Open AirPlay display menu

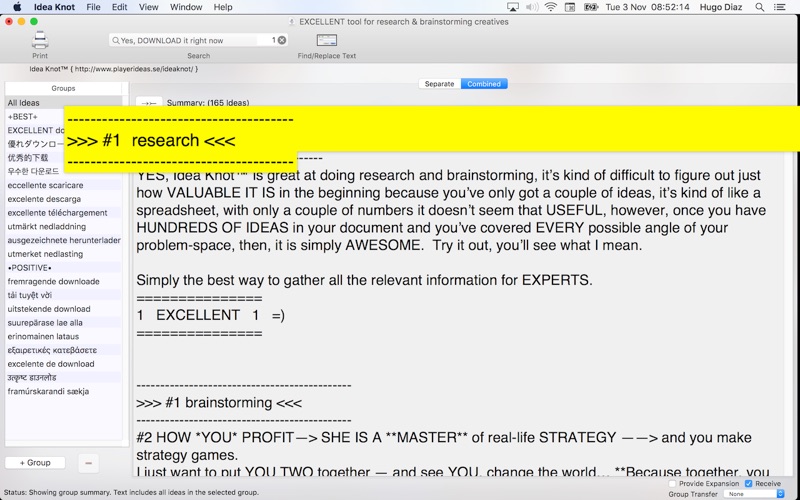513,7
